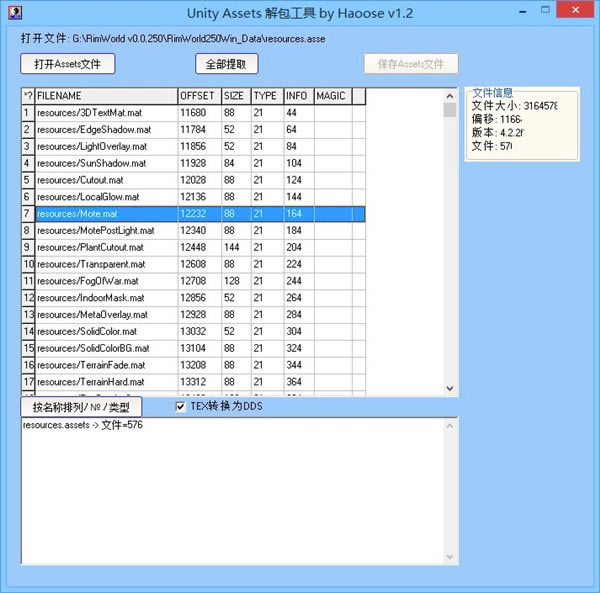The image size is (600, 593).
Task: Click scroll up arrow of file list
Action: click(x=450, y=95)
